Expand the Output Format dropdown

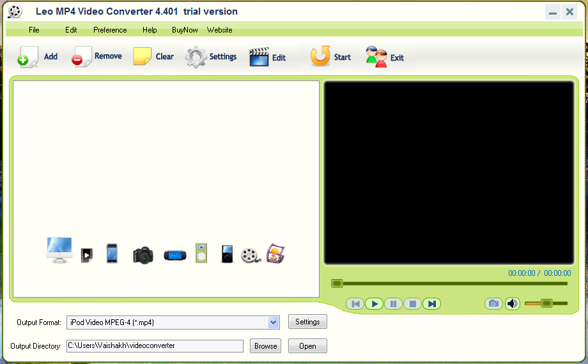pos(274,322)
